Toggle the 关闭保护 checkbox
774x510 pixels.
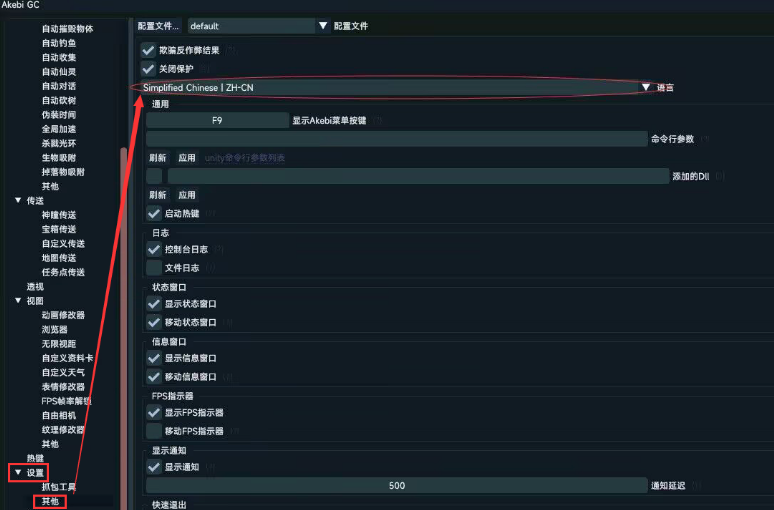click(x=148, y=69)
